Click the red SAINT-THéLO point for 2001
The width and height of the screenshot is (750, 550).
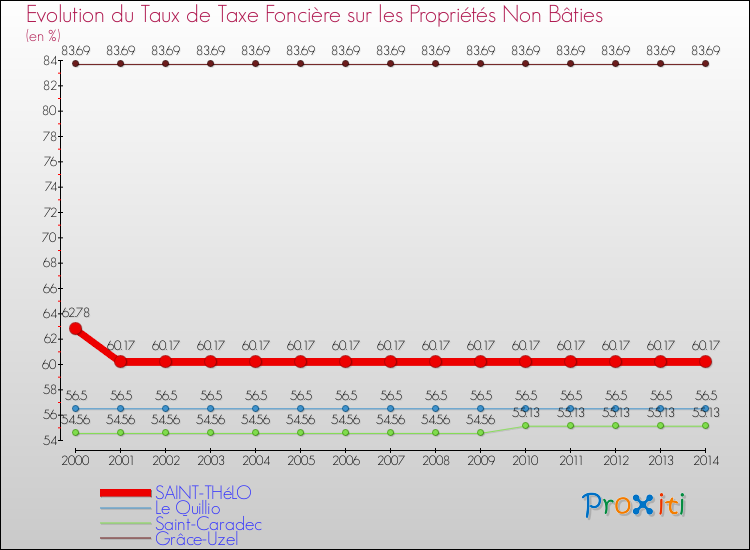pyautogui.click(x=121, y=362)
